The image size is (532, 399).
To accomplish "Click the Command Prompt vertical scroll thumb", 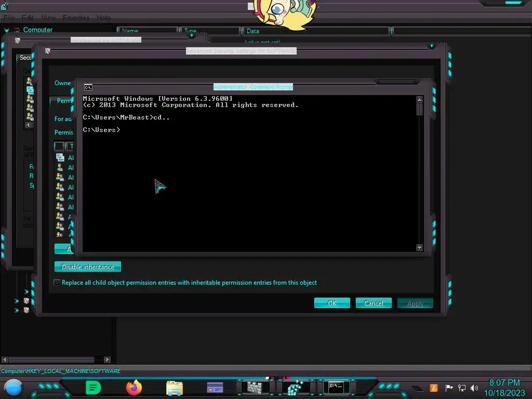I will pos(419,109).
